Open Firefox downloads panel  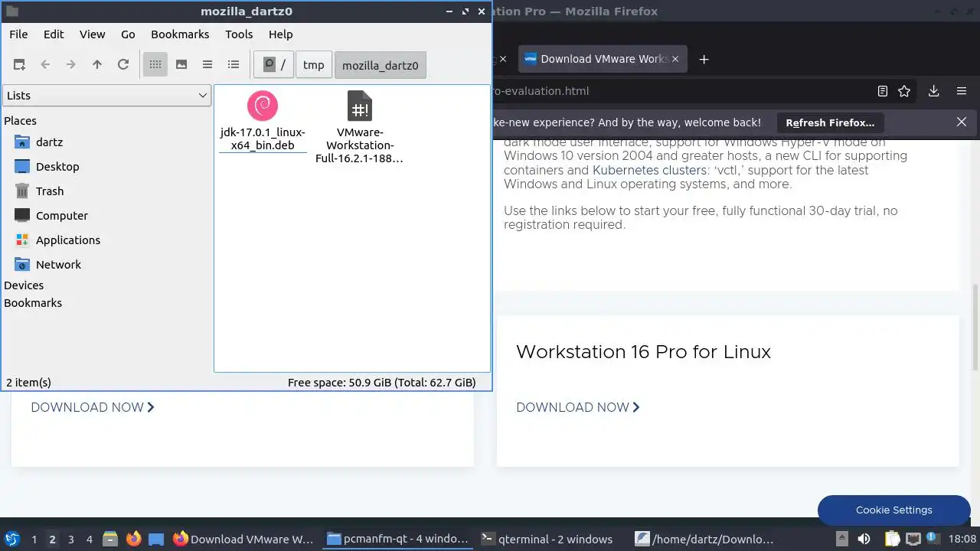934,91
